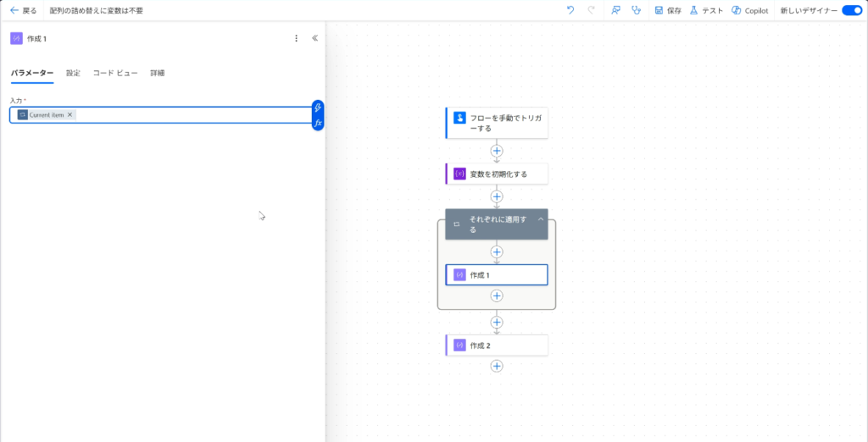Screen dimensions: 868x442
Task: Click the redo arrow in the top toolbar
Action: click(x=591, y=10)
